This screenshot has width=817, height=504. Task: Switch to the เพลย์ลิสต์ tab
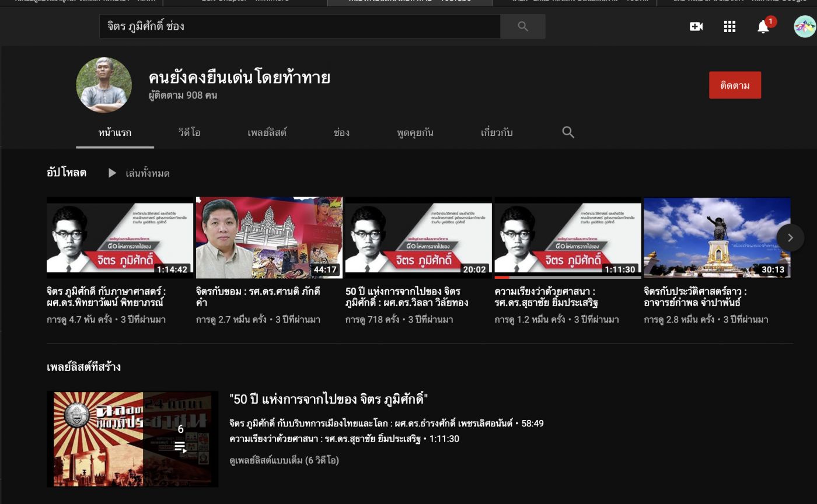[x=267, y=132]
